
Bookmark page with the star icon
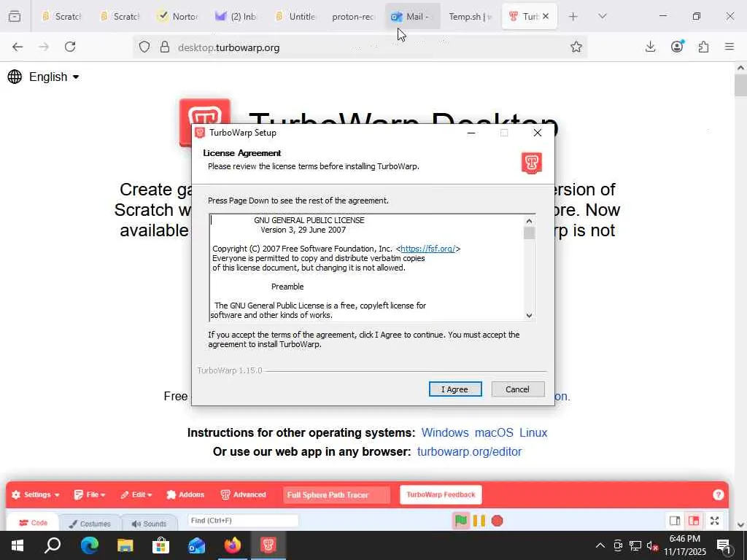[x=576, y=47]
